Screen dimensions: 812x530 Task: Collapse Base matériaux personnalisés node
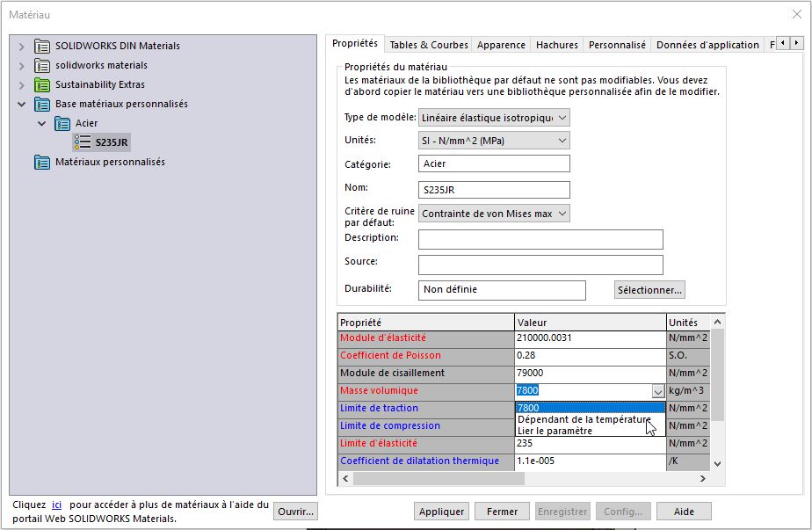pos(21,104)
